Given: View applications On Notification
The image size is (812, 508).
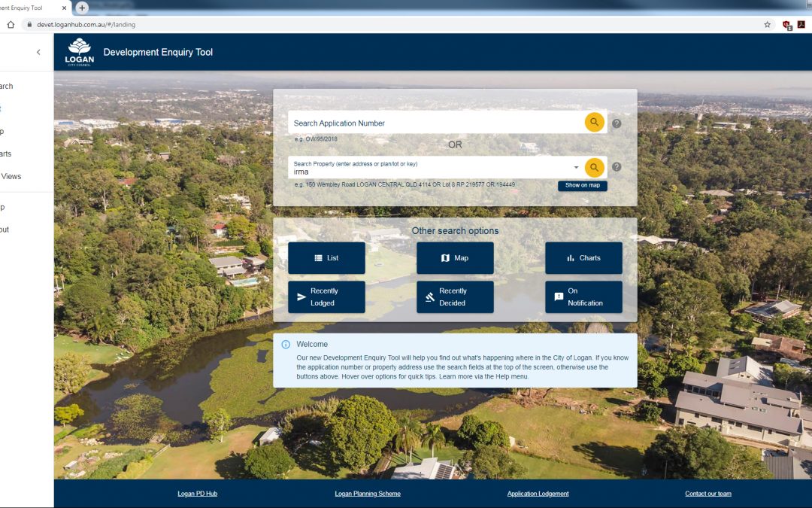Looking at the screenshot, I should 583,297.
